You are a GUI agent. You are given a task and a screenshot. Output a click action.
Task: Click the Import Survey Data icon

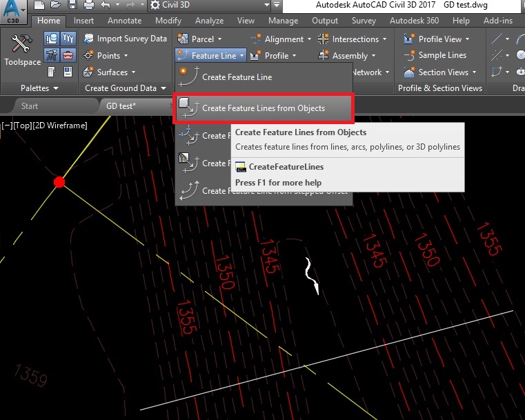click(x=88, y=39)
